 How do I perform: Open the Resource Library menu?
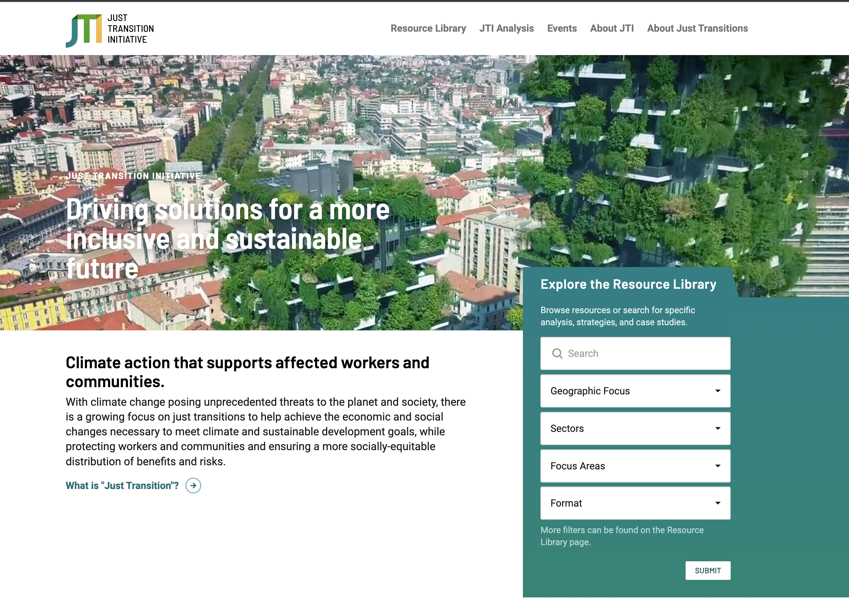pos(428,29)
